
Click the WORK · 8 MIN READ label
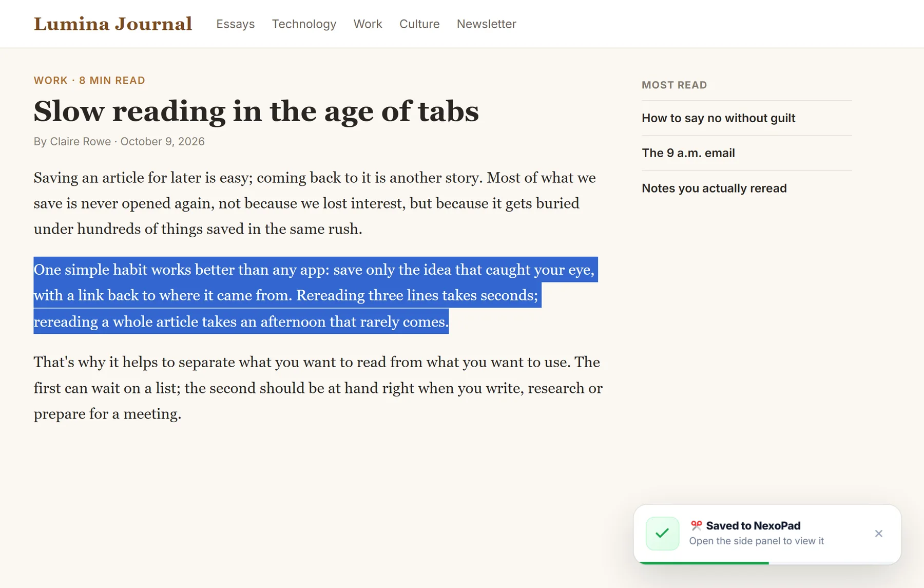click(x=89, y=81)
